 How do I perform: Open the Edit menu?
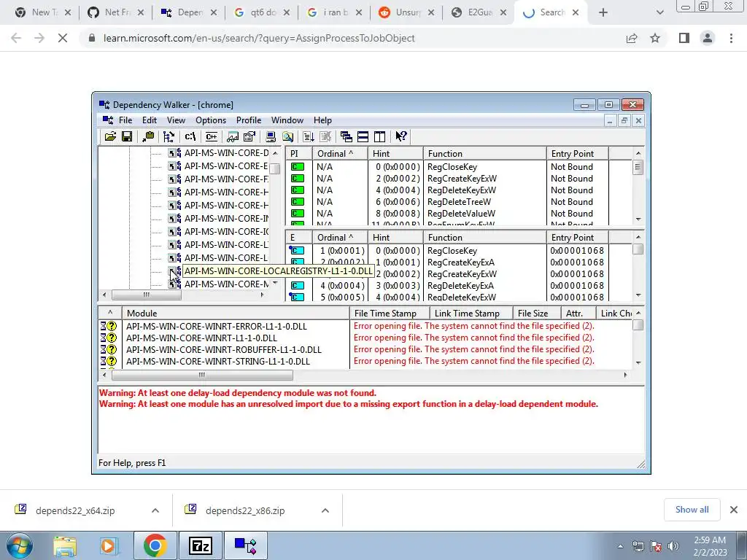coord(149,120)
